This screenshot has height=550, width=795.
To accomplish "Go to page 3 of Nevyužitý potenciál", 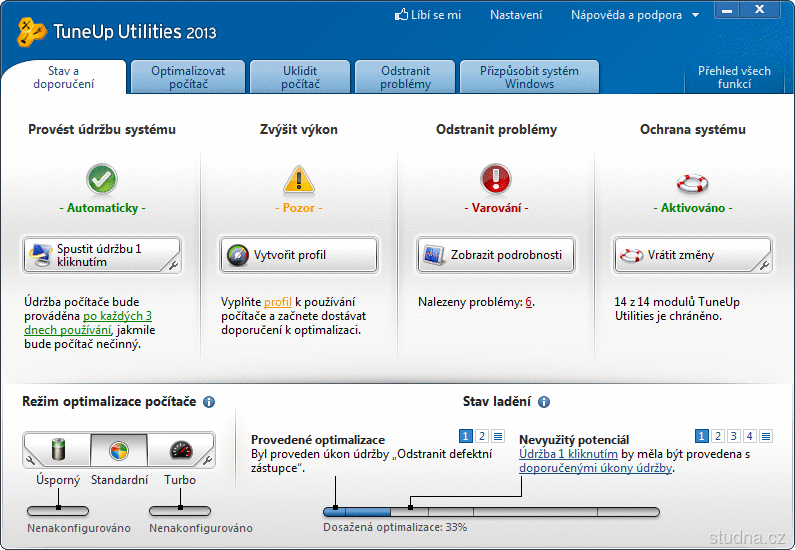I will coord(734,436).
